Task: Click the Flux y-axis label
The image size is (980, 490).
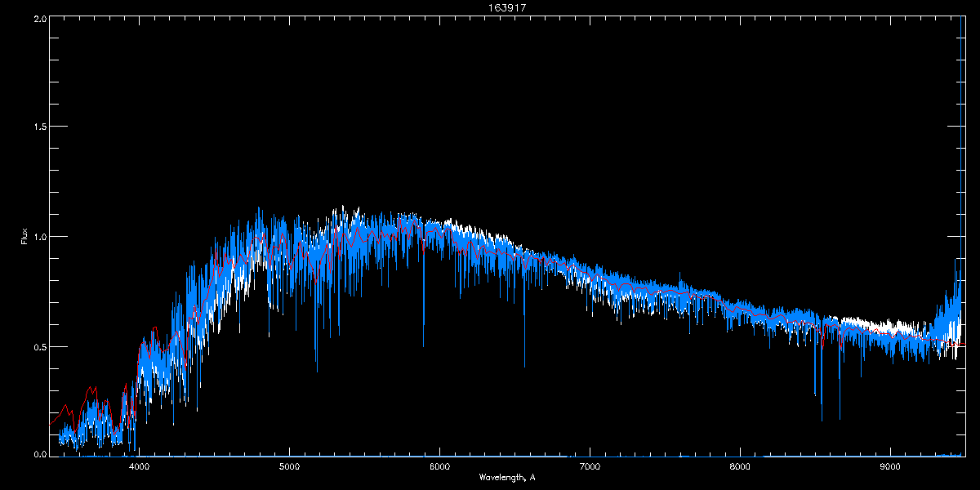Action: [x=24, y=237]
